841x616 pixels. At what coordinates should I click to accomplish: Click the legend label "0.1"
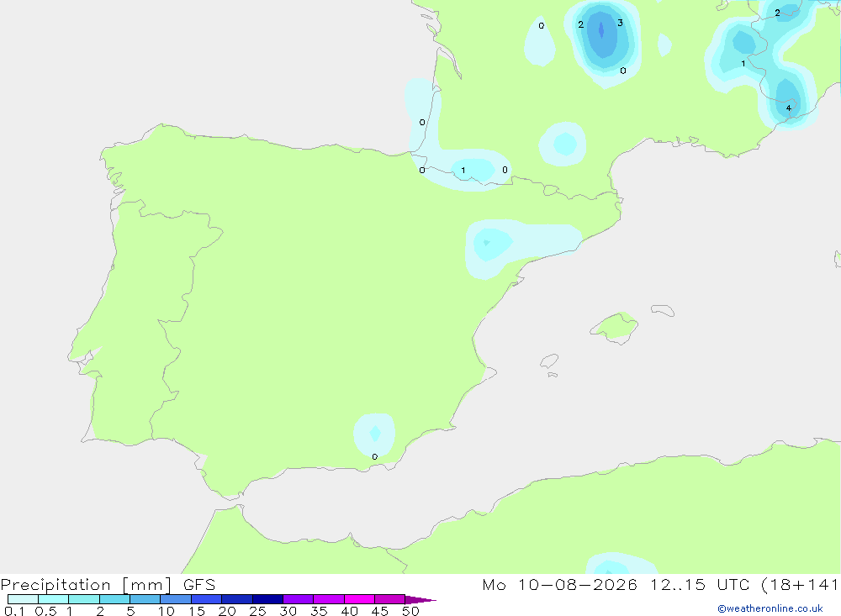[14, 611]
